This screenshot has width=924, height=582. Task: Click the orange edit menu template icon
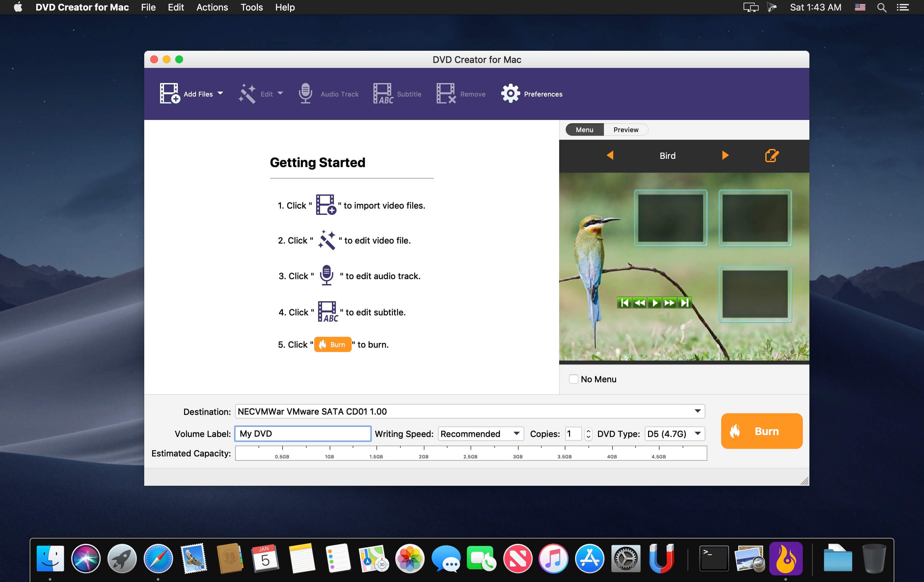tap(772, 156)
